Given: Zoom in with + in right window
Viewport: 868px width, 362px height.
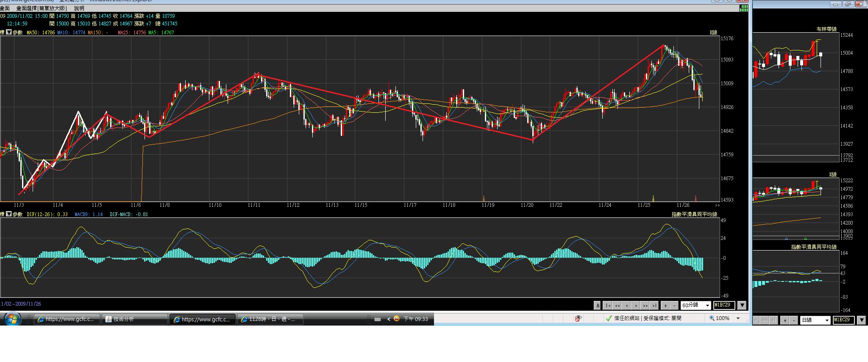Looking at the screenshot, I should 785,320.
